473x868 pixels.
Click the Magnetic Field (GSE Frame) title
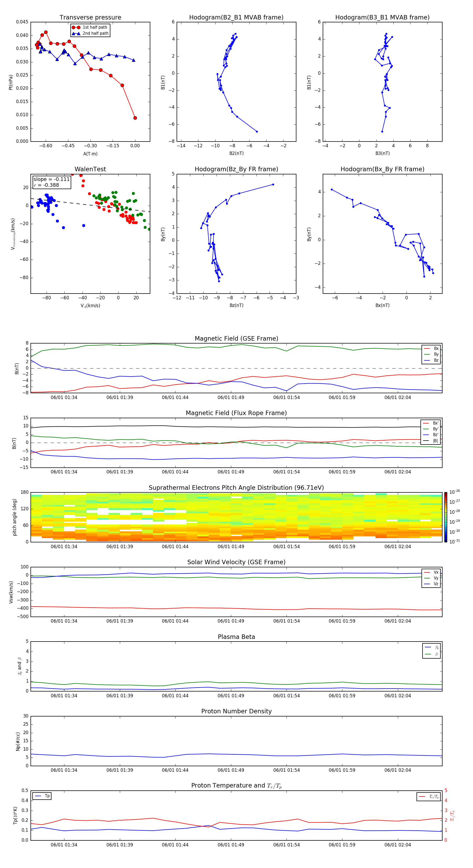pyautogui.click(x=236, y=339)
